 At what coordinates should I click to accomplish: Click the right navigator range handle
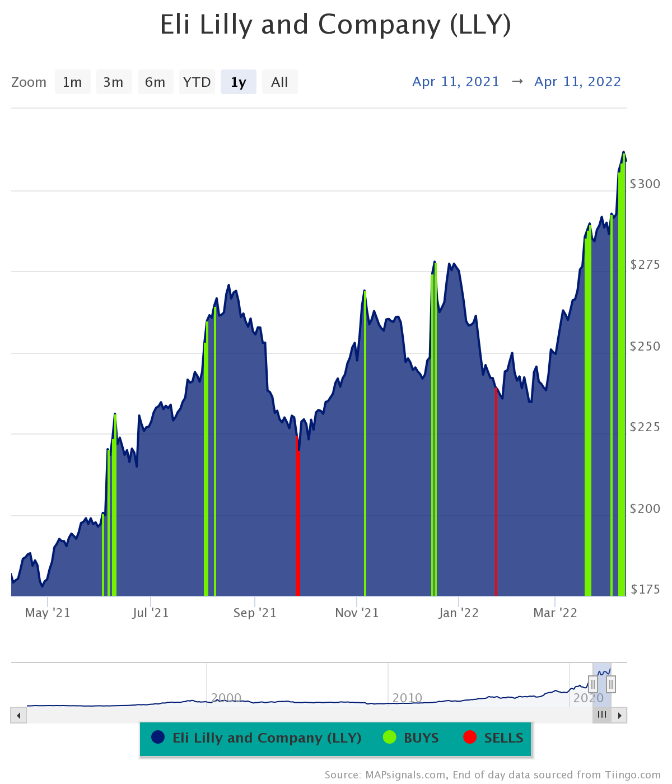(x=611, y=684)
